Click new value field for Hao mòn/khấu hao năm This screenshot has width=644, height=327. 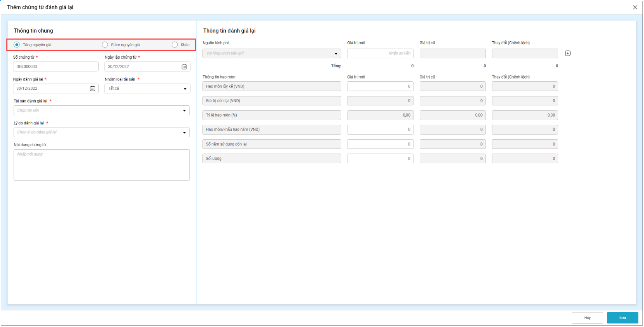click(380, 130)
